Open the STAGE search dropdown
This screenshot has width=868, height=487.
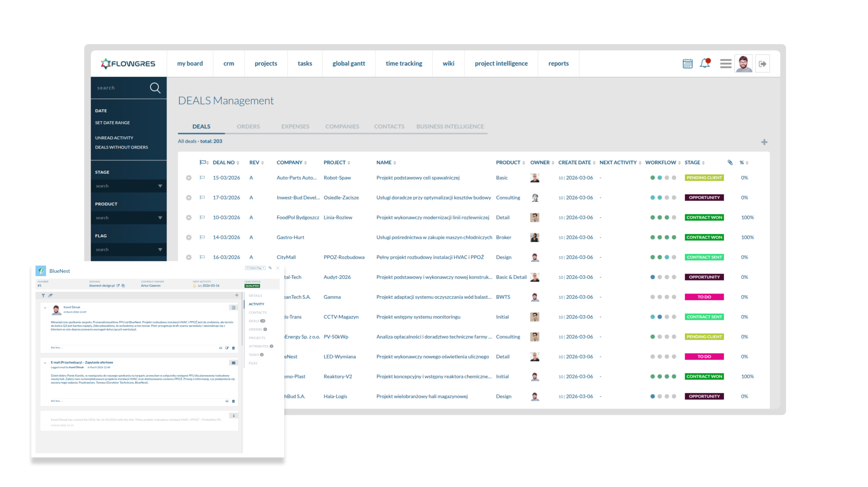(128, 185)
